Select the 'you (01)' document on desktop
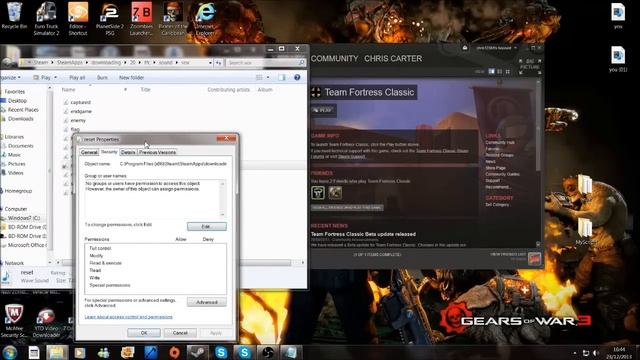 (x=618, y=58)
